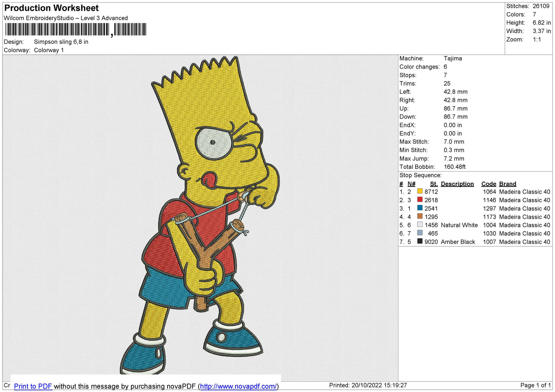Click the Stitches value 26109

[x=541, y=6]
